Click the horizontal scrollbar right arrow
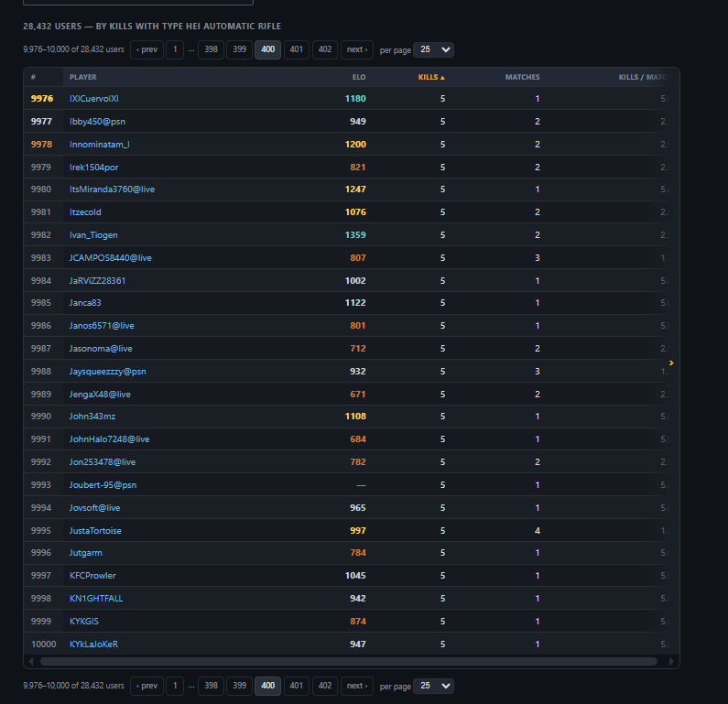 point(671,661)
